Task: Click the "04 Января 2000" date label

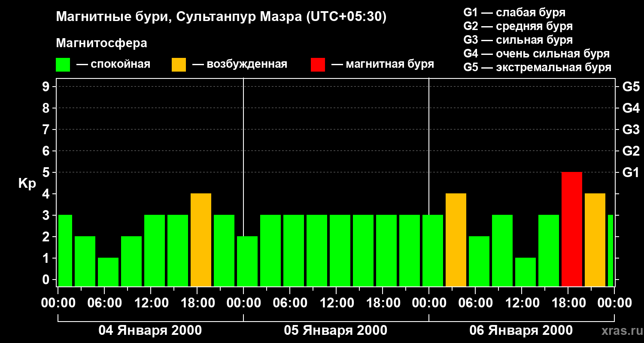Action: 150,331
